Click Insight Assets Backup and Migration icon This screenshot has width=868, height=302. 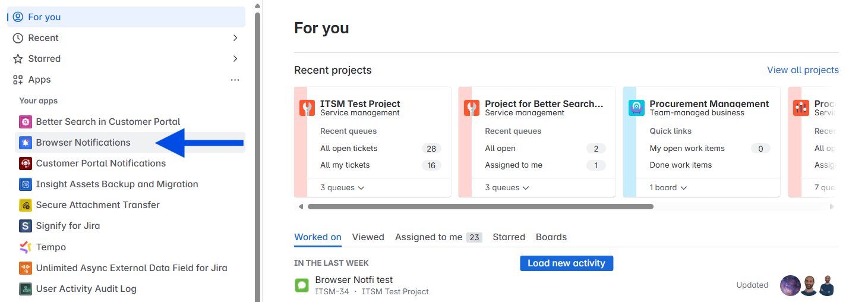coord(25,184)
